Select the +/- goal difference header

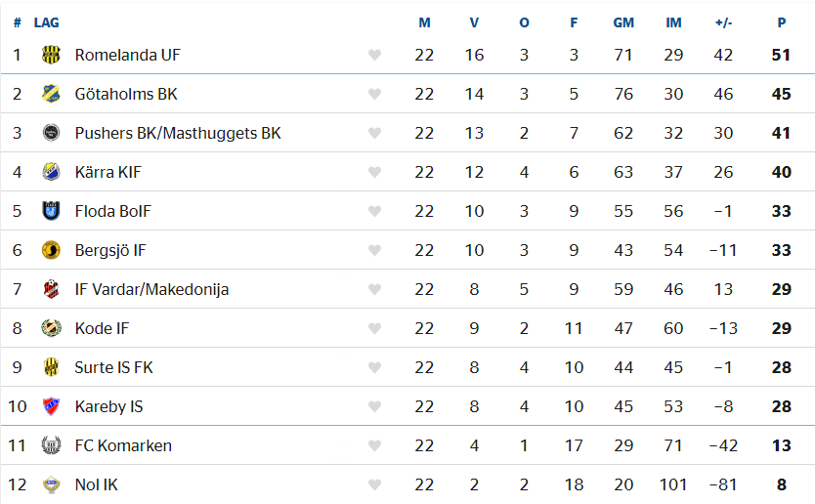pyautogui.click(x=723, y=22)
